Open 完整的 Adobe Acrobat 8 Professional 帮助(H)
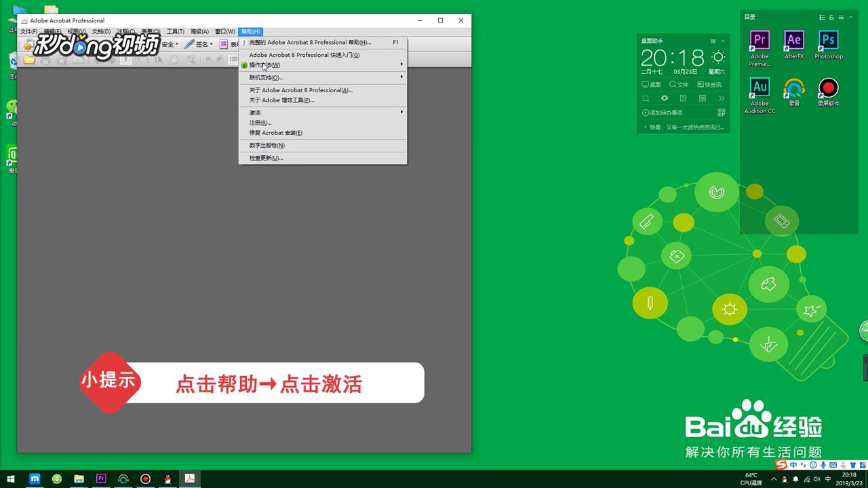Image resolution: width=868 pixels, height=488 pixels. click(x=323, y=42)
